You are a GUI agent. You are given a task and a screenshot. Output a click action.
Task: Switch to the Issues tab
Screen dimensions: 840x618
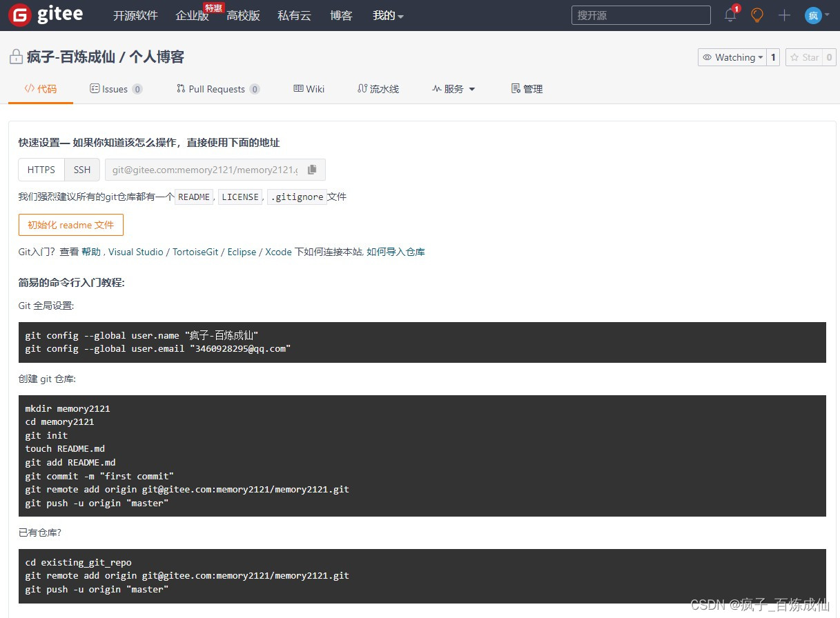pos(115,88)
